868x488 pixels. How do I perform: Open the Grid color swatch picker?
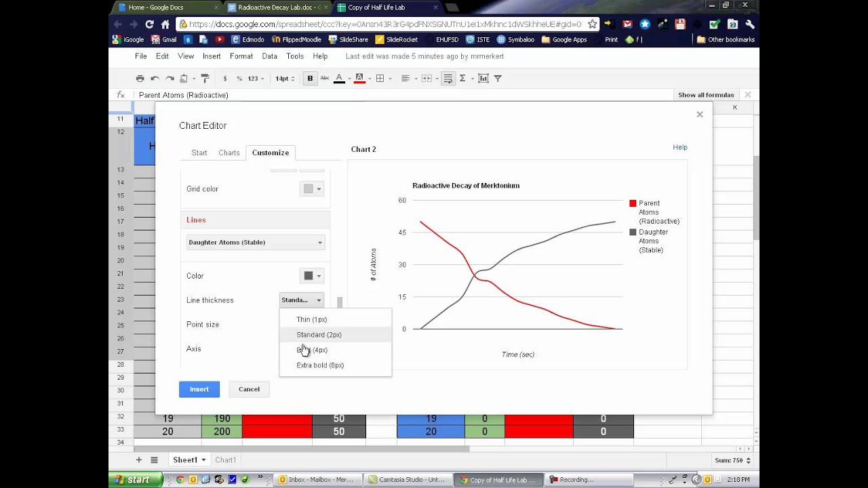click(311, 189)
